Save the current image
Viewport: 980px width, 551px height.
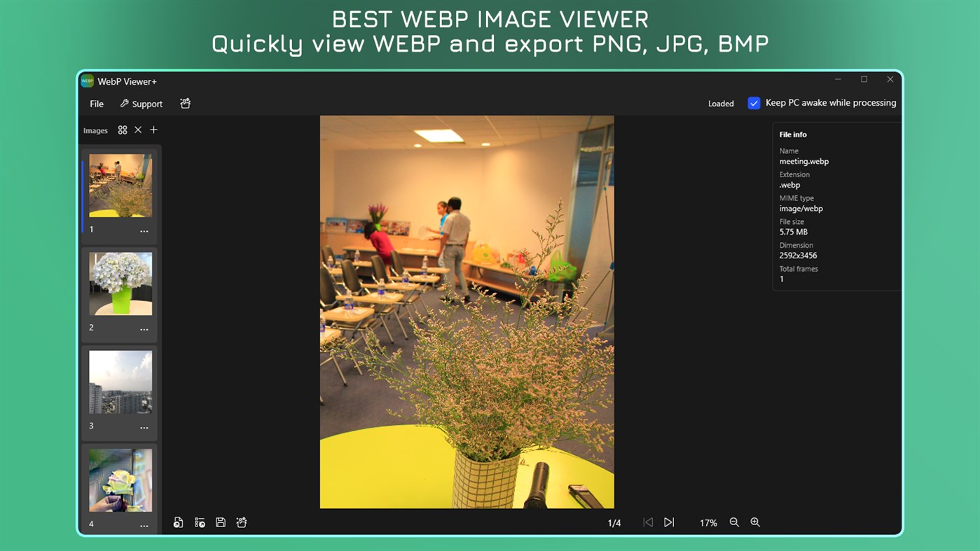[220, 522]
